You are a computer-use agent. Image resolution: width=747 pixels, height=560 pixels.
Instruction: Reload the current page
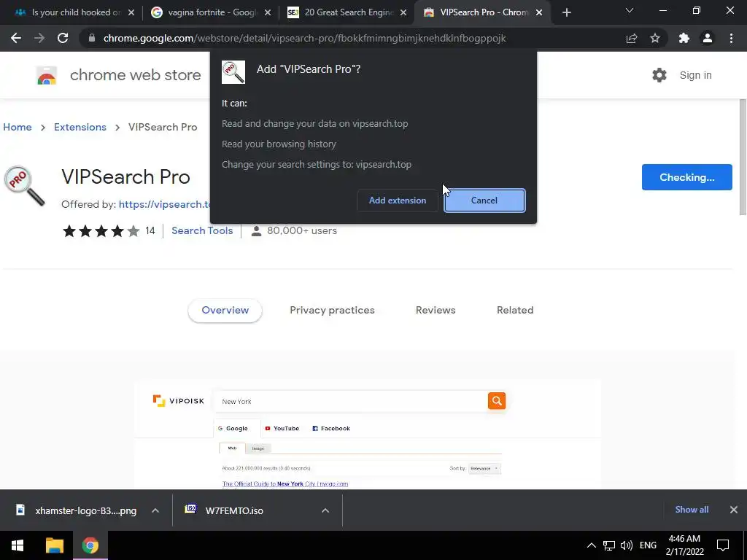click(63, 38)
